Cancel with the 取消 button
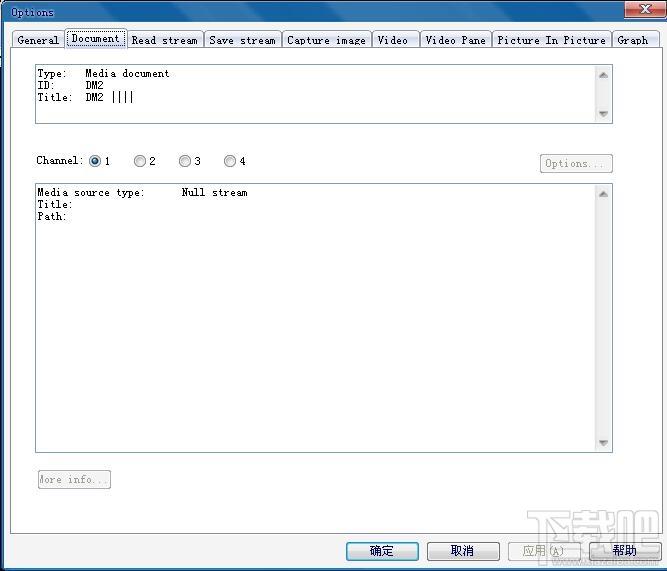The image size is (667, 571). (x=463, y=551)
